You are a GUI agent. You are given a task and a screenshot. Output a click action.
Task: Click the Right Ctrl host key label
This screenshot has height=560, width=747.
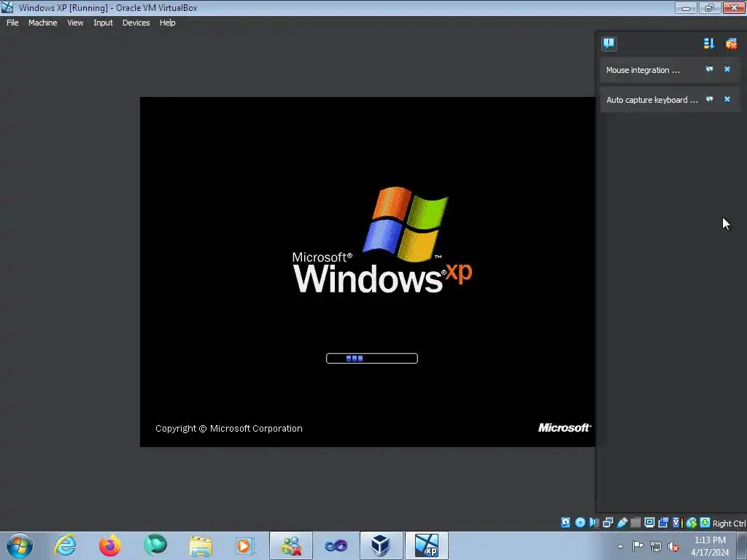coord(729,524)
